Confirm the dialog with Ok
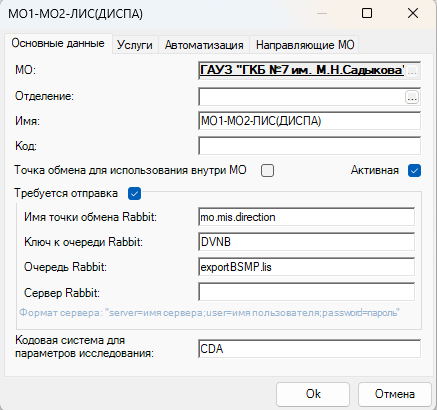Image resolution: width=437 pixels, height=410 pixels. point(313,394)
